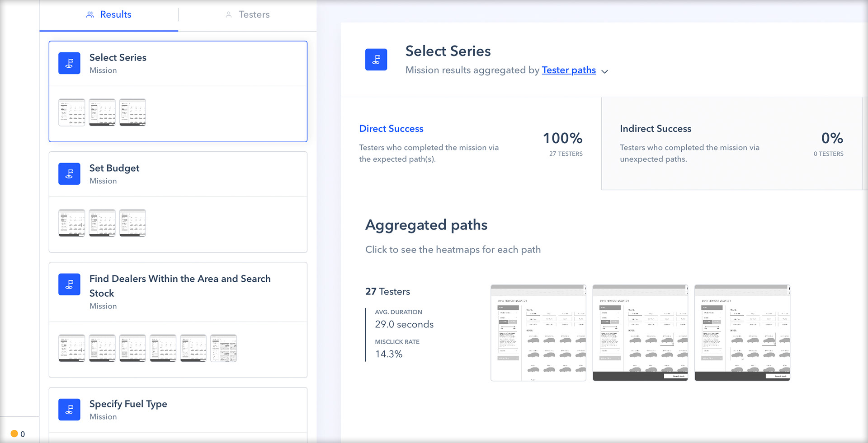Open third aggregated path heatmap screenshot
This screenshot has width=868, height=443.
(x=742, y=333)
